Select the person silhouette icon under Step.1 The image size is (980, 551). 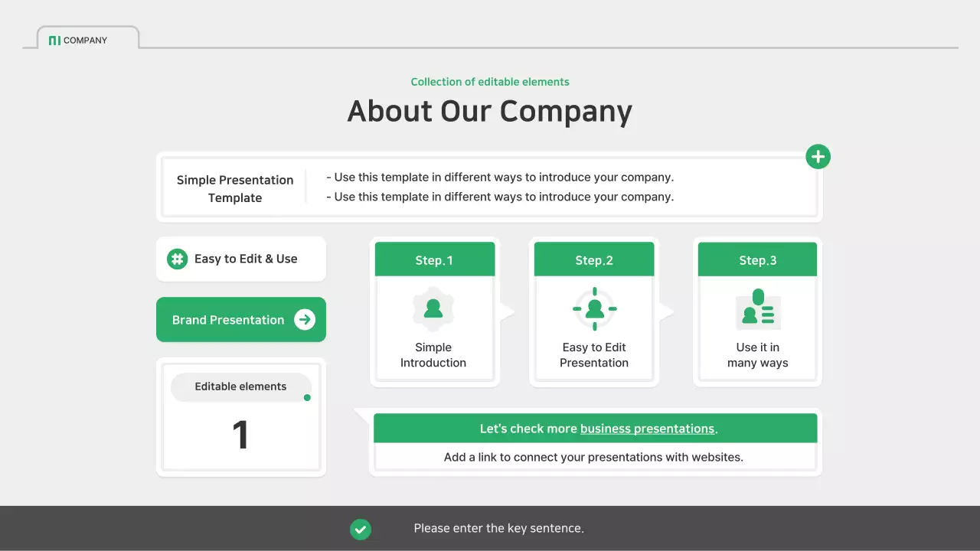[434, 309]
